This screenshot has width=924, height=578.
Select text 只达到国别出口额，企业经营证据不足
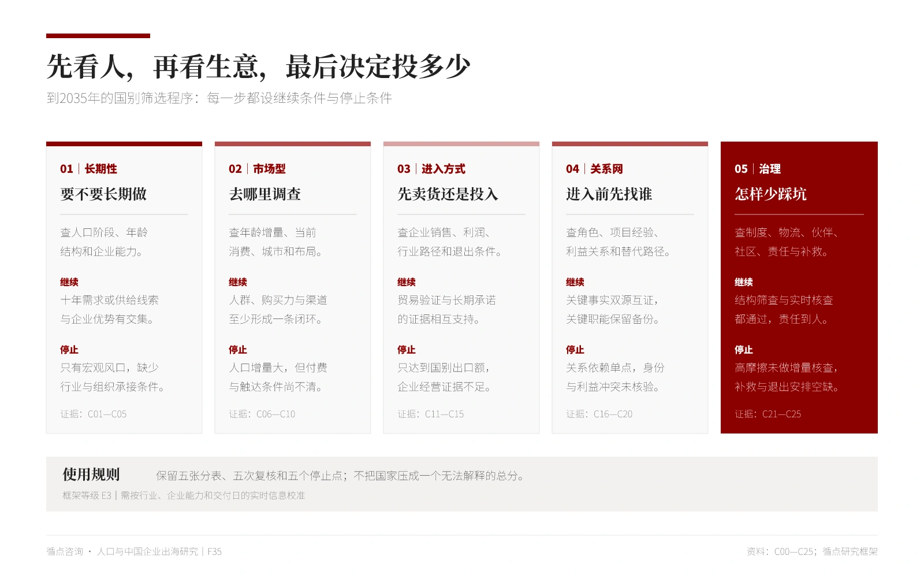[x=445, y=377]
